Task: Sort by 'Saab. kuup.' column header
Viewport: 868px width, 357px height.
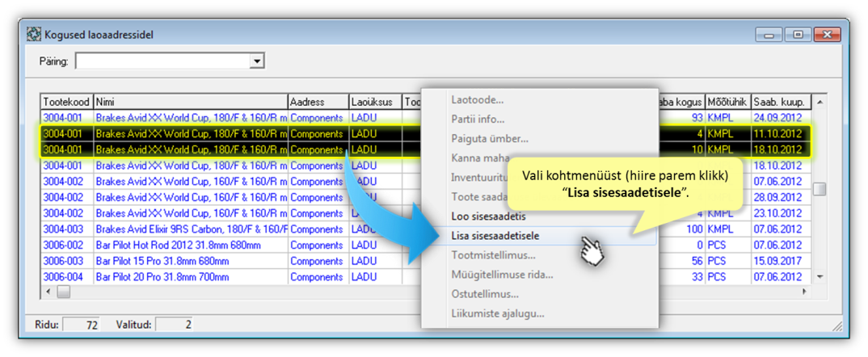Action: pos(781,103)
